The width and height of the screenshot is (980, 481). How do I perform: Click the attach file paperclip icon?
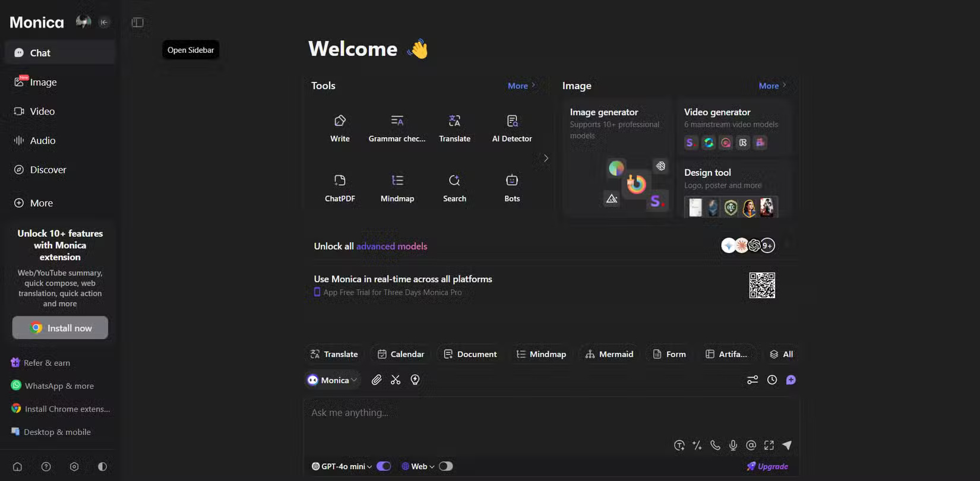[377, 380]
